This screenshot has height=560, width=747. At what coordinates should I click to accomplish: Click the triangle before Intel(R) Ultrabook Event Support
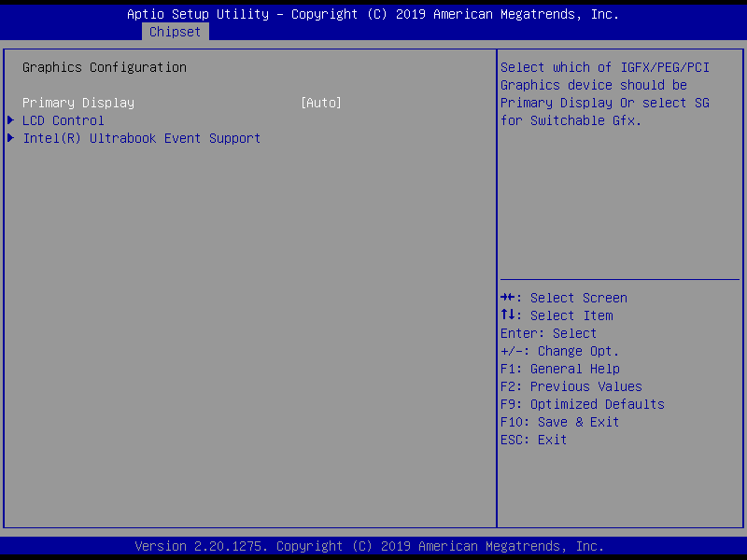pos(11,138)
